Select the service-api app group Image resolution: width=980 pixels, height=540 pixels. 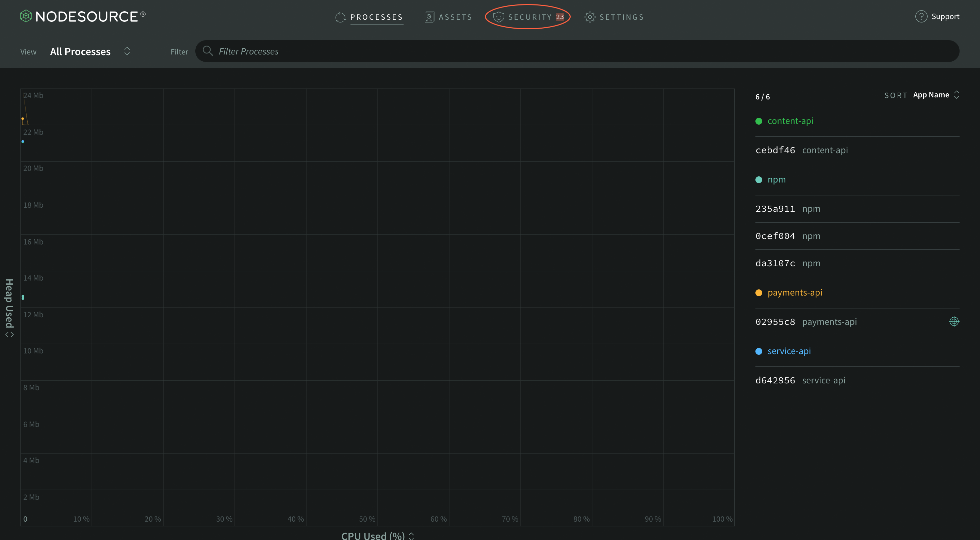tap(789, 351)
